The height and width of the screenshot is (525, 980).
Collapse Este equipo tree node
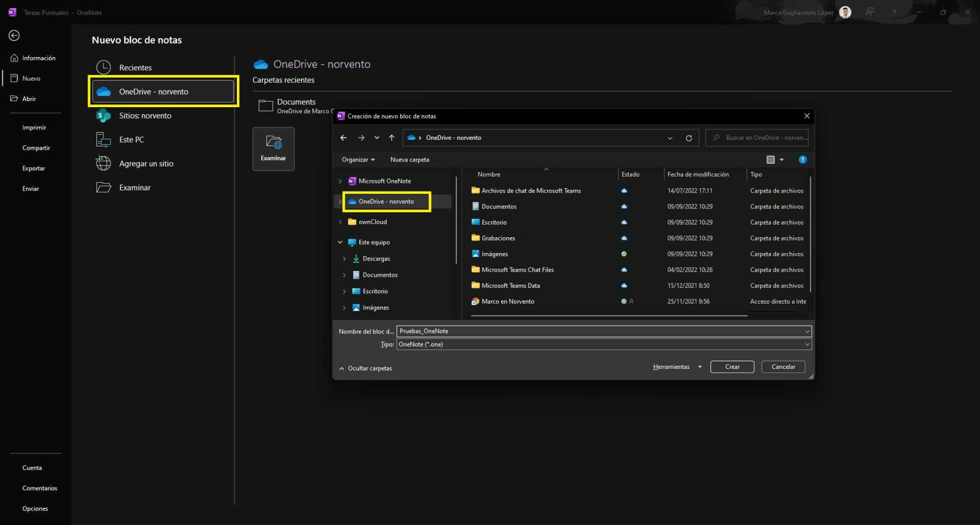click(340, 242)
